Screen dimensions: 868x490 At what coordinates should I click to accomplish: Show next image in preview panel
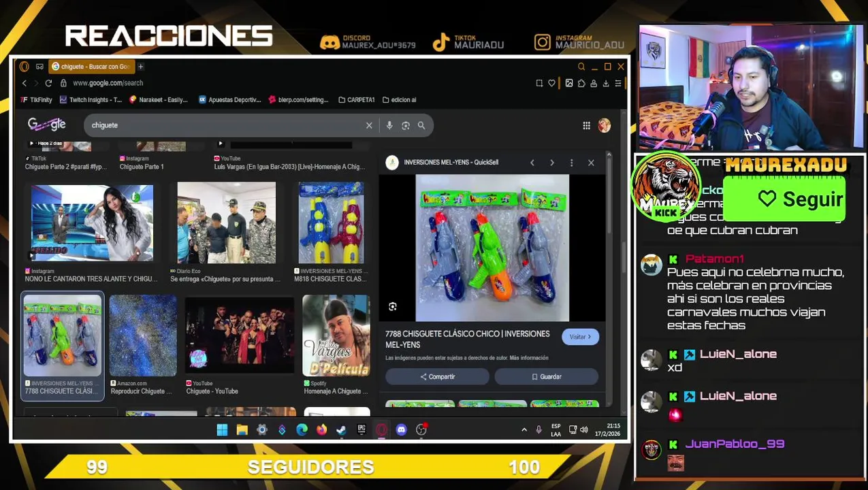point(552,163)
